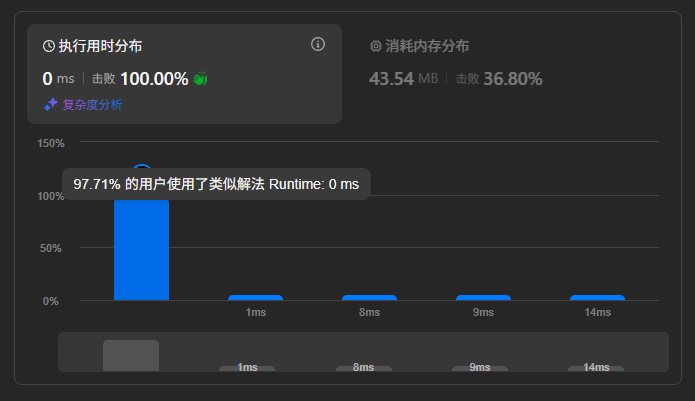
Task: Click the 8ms mini bar in overview strip
Action: (x=363, y=368)
